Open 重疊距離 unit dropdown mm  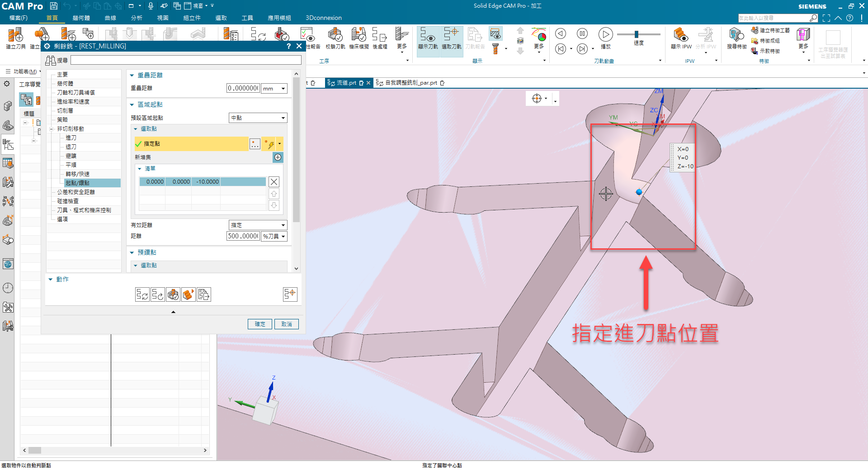(274, 89)
